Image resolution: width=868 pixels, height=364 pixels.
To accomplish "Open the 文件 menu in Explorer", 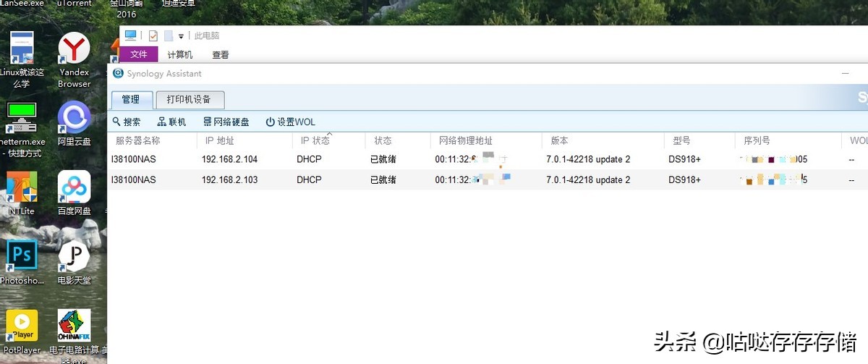I will [x=138, y=54].
